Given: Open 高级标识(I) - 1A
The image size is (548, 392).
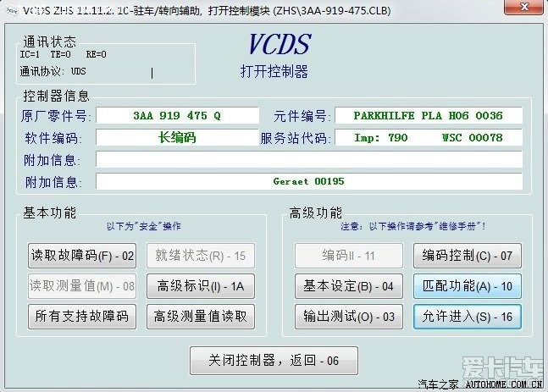Looking at the screenshot, I should click(x=200, y=286).
